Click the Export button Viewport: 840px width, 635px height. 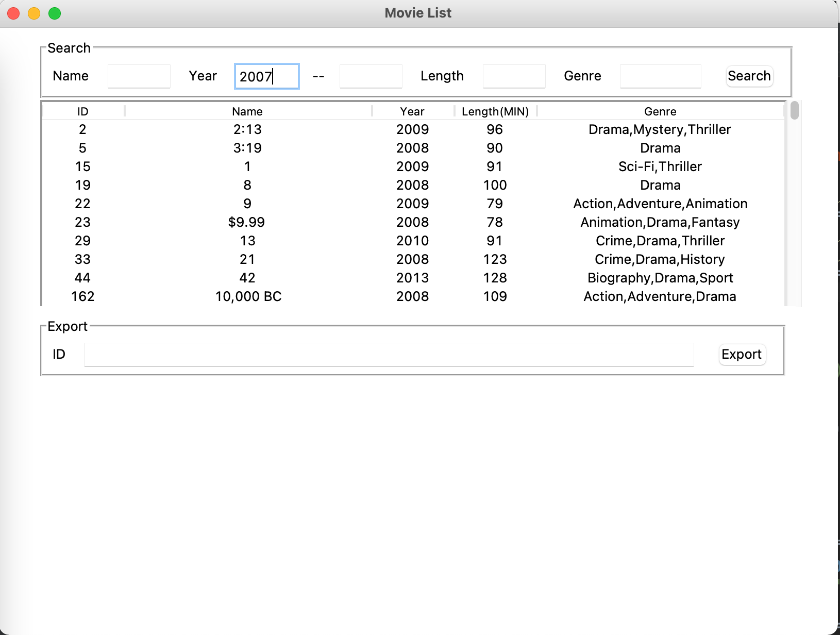(742, 355)
